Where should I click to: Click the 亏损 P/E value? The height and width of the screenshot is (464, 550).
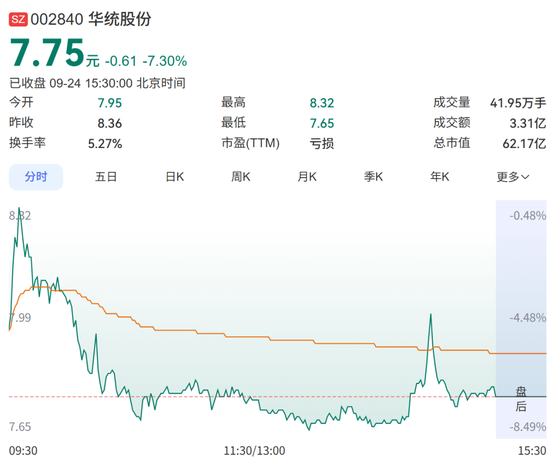coord(322,143)
